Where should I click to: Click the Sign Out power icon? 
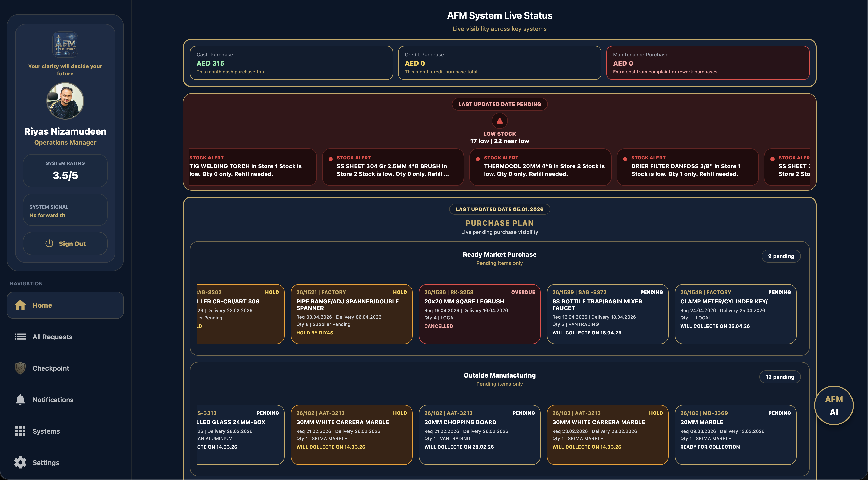[x=49, y=243]
